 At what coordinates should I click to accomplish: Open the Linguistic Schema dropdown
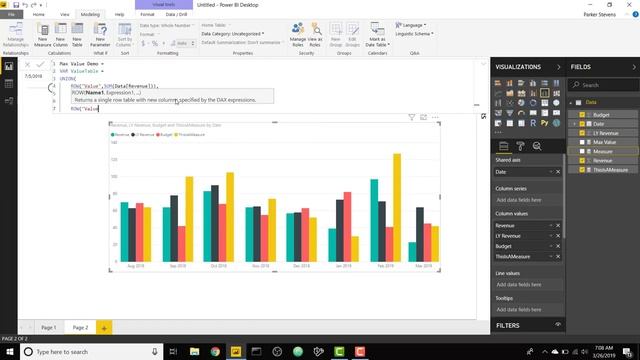point(414,34)
